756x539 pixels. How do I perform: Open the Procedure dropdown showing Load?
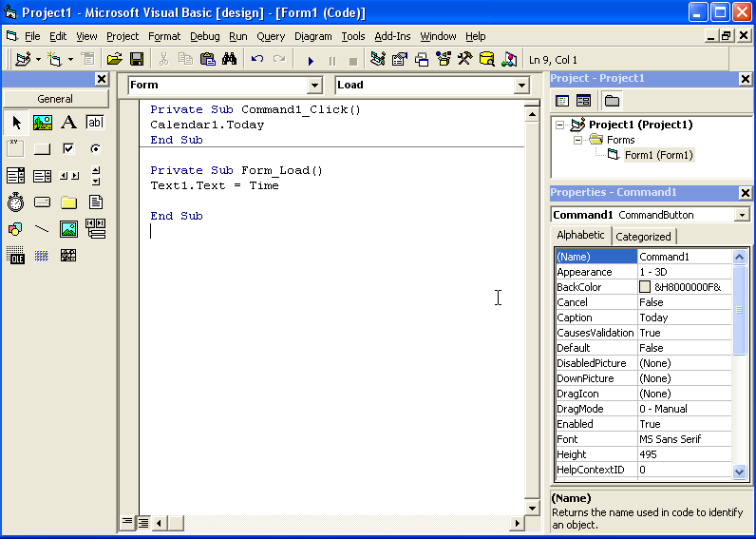click(521, 86)
